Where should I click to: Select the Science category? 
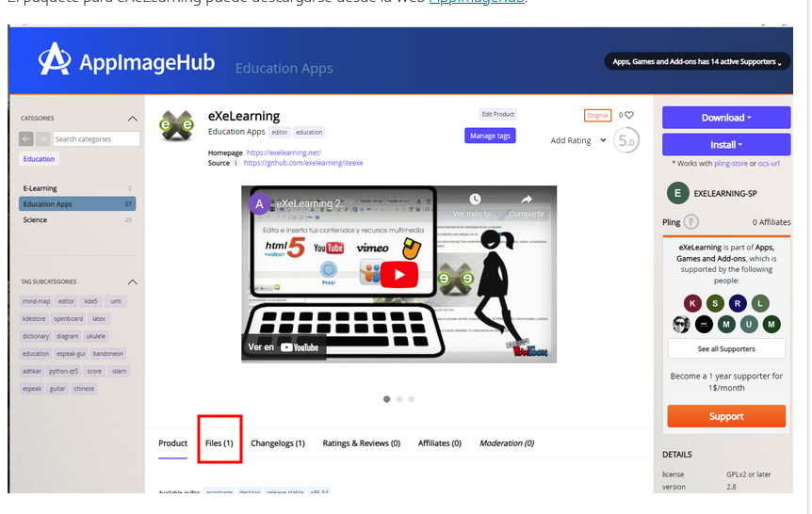click(77, 220)
